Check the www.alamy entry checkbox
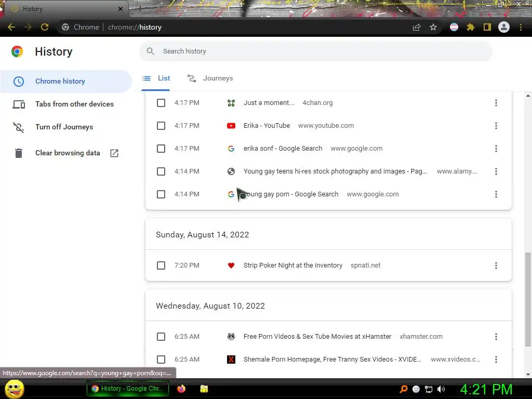532x399 pixels. pos(161,171)
